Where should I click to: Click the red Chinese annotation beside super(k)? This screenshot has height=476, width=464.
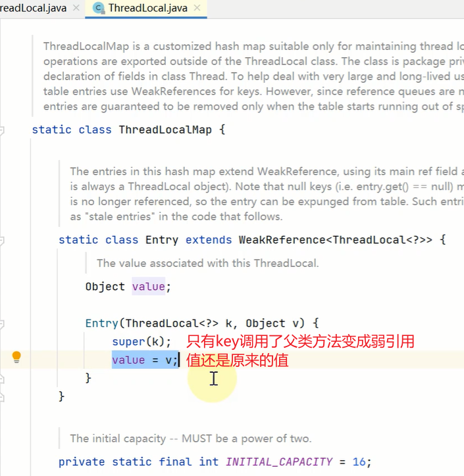coord(301,342)
